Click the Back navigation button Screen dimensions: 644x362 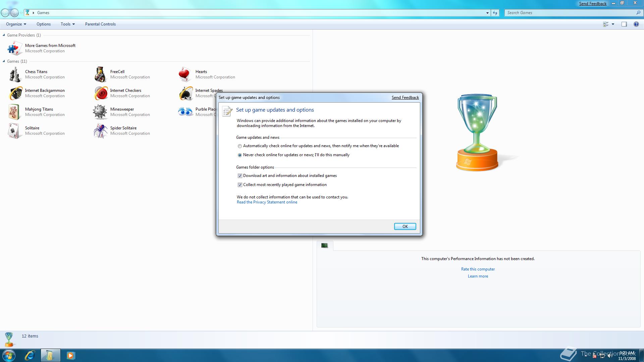5,13
